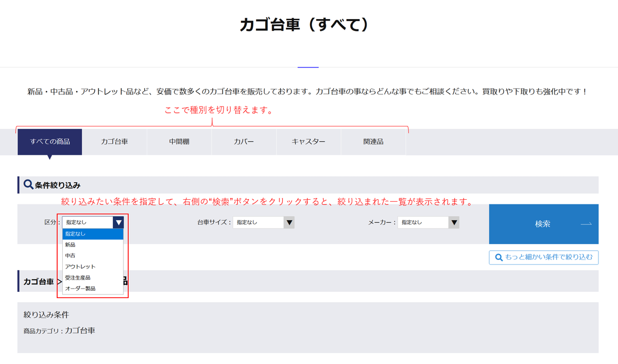
Task: Click the arrow icon on 検索 button
Action: (x=586, y=224)
